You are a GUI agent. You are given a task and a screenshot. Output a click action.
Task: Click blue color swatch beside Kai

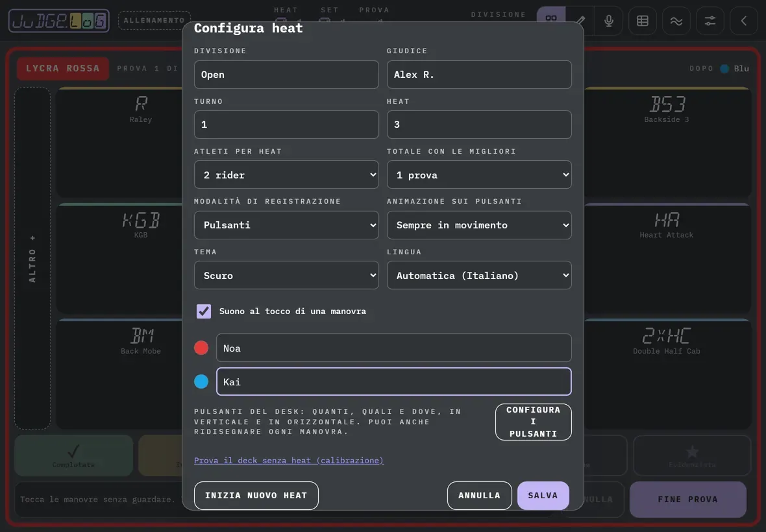coord(201,381)
